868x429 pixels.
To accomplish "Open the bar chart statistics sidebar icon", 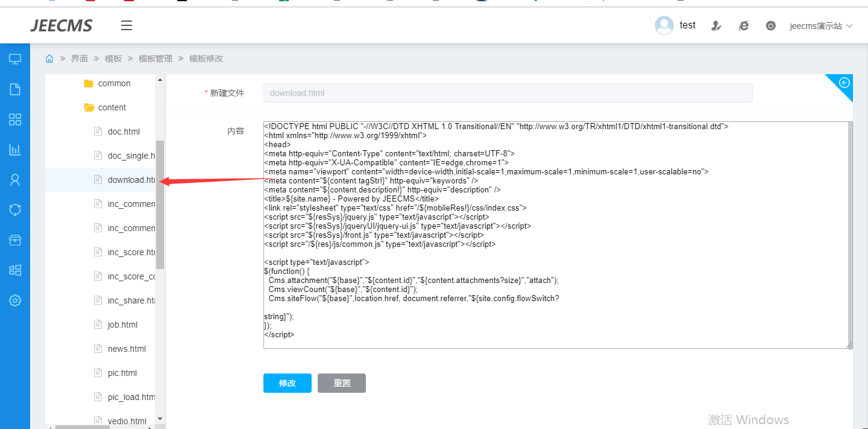I will (x=15, y=150).
